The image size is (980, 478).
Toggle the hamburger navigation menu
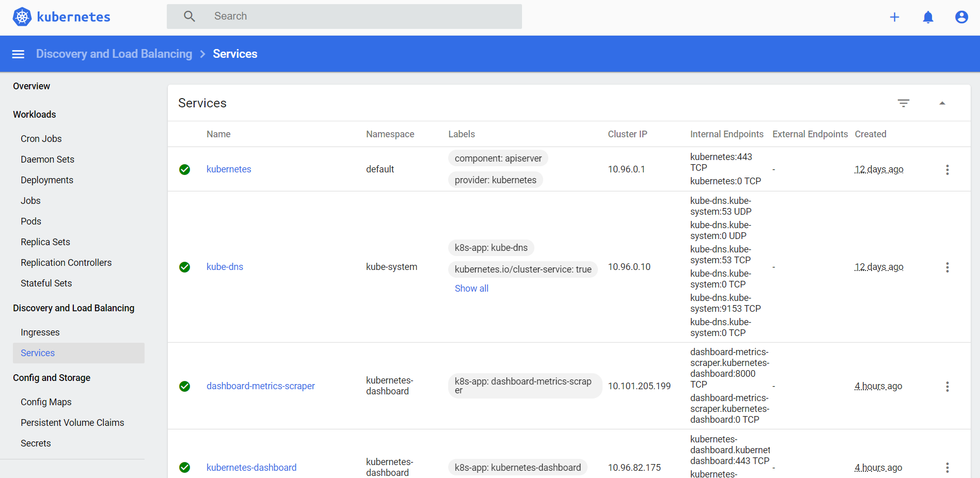[18, 54]
